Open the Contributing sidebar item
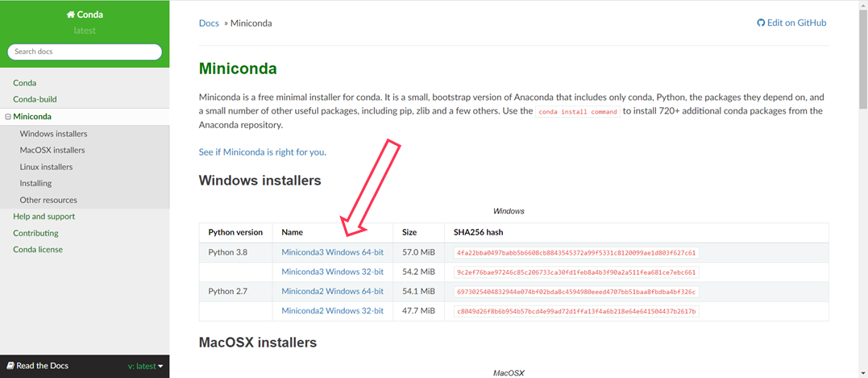The image size is (868, 378). coord(35,233)
